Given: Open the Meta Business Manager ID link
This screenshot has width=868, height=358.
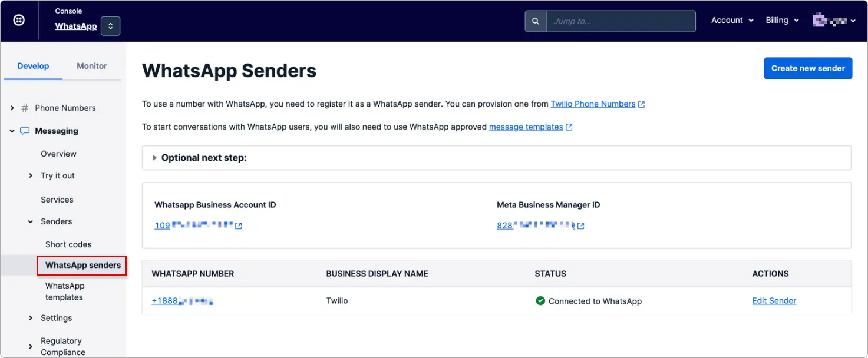Looking at the screenshot, I should click(x=536, y=226).
